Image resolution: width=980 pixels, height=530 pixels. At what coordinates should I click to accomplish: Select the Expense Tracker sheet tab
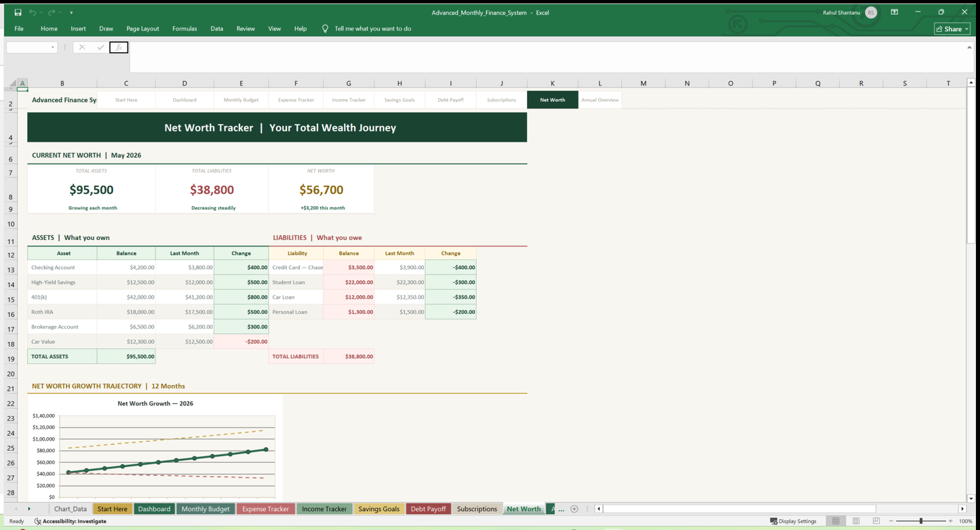266,509
